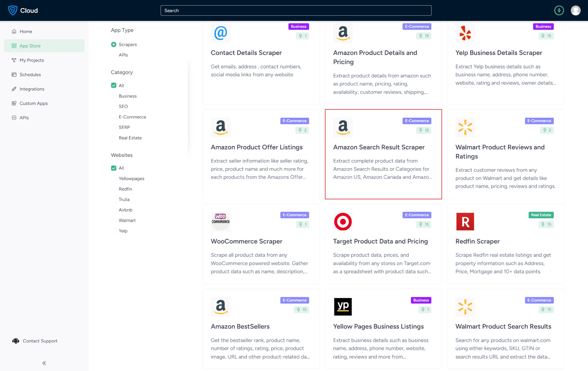Open Yellow Pages Business Listings title
The height and width of the screenshot is (371, 588).
tap(378, 327)
